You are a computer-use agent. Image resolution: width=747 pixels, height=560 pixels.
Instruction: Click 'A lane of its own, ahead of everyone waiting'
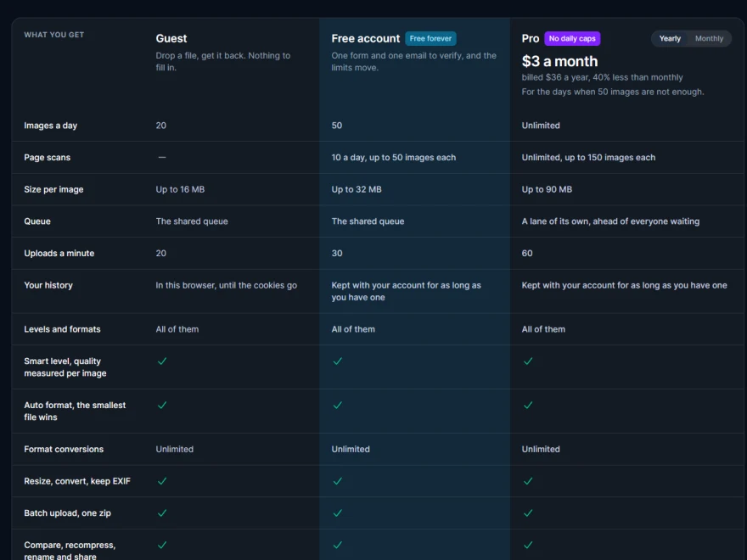point(610,221)
